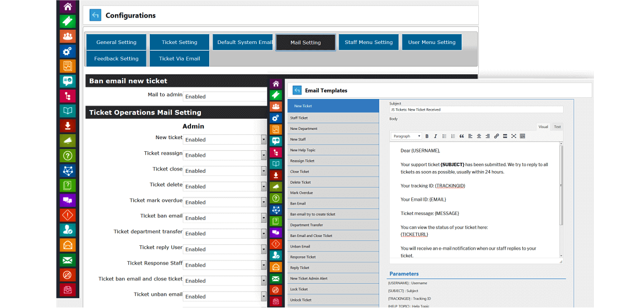Insert a link using the chain icon
644x308 pixels.
coord(496,136)
